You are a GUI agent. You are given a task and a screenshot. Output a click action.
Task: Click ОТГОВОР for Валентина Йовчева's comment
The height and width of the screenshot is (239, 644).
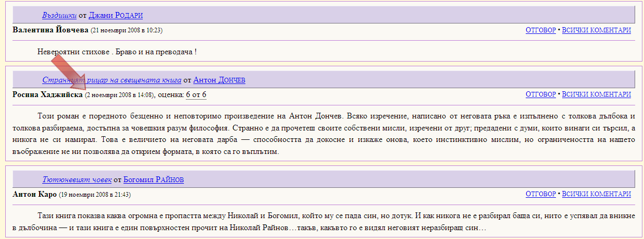pos(541,30)
